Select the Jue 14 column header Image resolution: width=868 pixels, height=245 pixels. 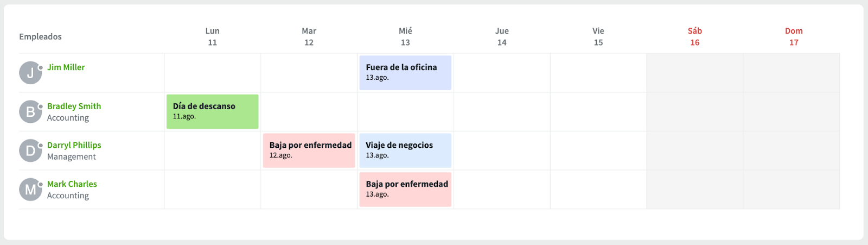(502, 36)
